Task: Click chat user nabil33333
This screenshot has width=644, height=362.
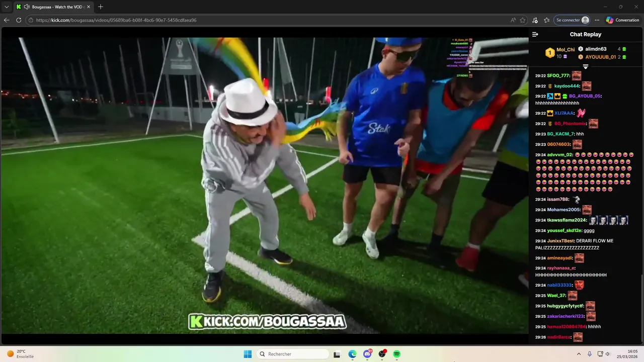Action: (x=560, y=285)
